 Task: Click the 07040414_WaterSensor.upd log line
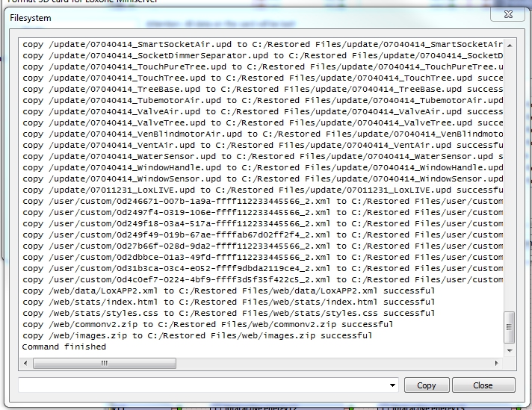click(262, 157)
